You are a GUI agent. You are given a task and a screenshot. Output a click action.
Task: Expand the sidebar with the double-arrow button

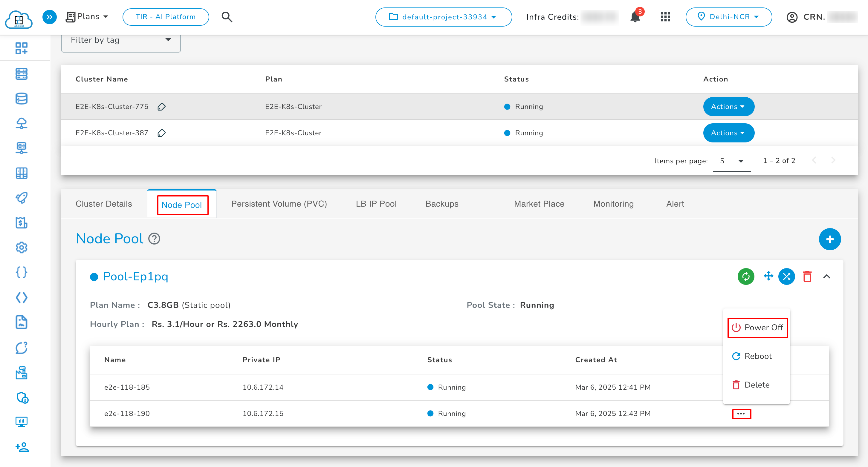50,17
